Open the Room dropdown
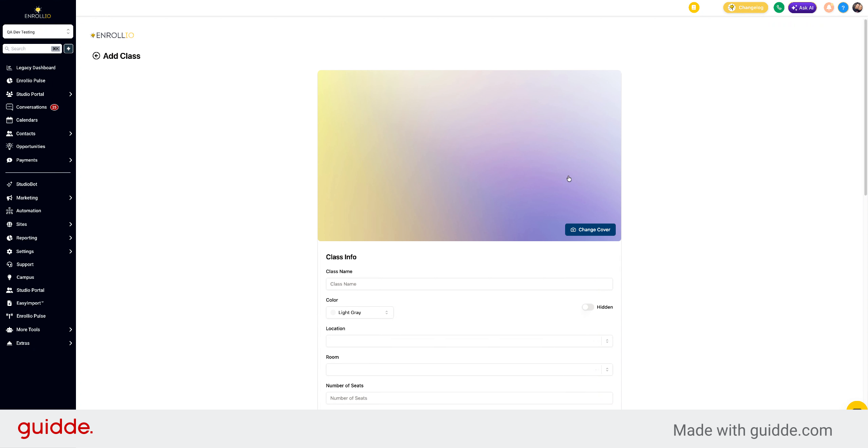The height and width of the screenshot is (448, 868). (x=469, y=370)
